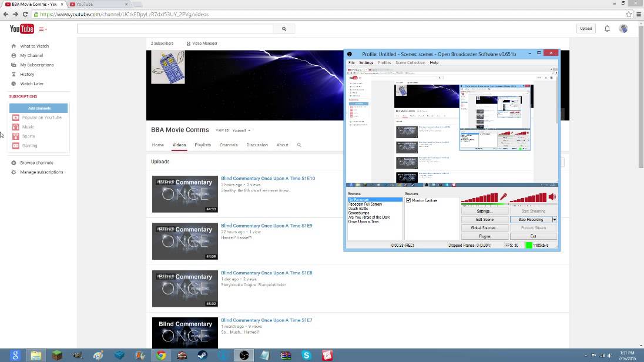Switch to the Playlists tab
The width and height of the screenshot is (644, 362).
[203, 145]
